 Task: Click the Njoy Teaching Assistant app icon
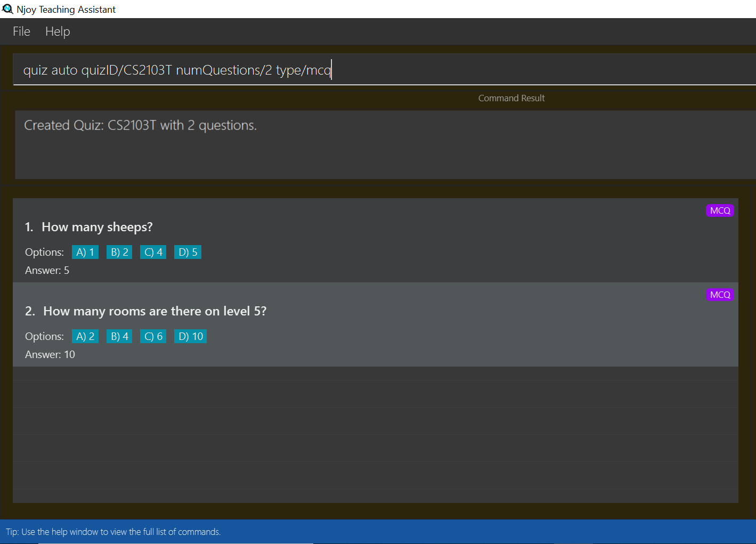7,9
